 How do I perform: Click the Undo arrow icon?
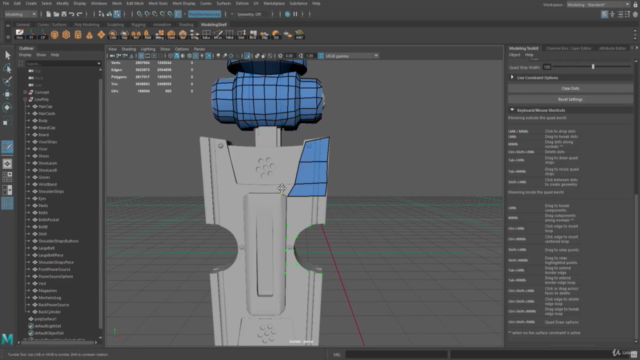72,14
